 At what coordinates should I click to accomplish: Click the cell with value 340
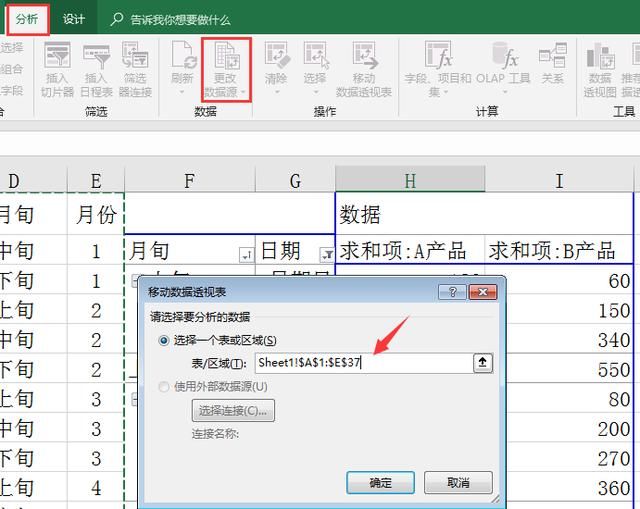click(569, 340)
